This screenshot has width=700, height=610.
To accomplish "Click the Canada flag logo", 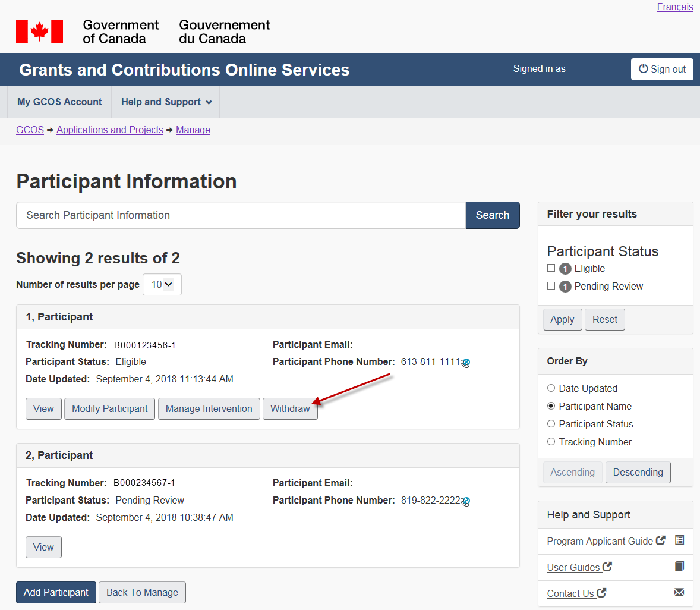I will (39, 32).
